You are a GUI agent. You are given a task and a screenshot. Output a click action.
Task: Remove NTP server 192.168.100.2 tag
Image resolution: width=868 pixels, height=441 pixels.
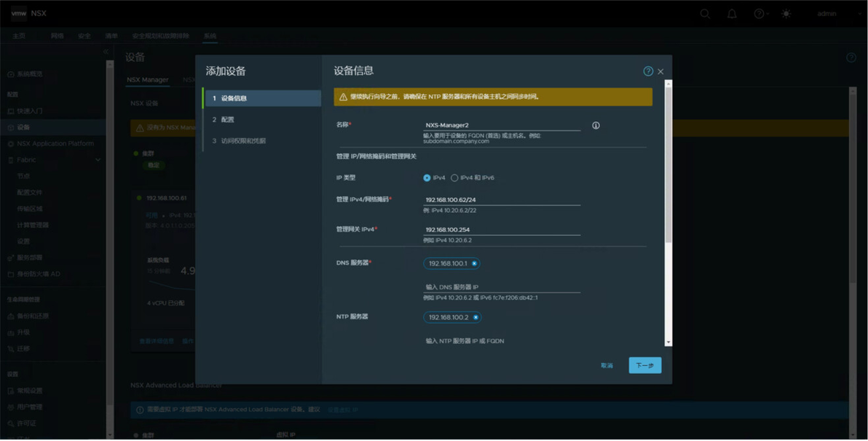475,318
